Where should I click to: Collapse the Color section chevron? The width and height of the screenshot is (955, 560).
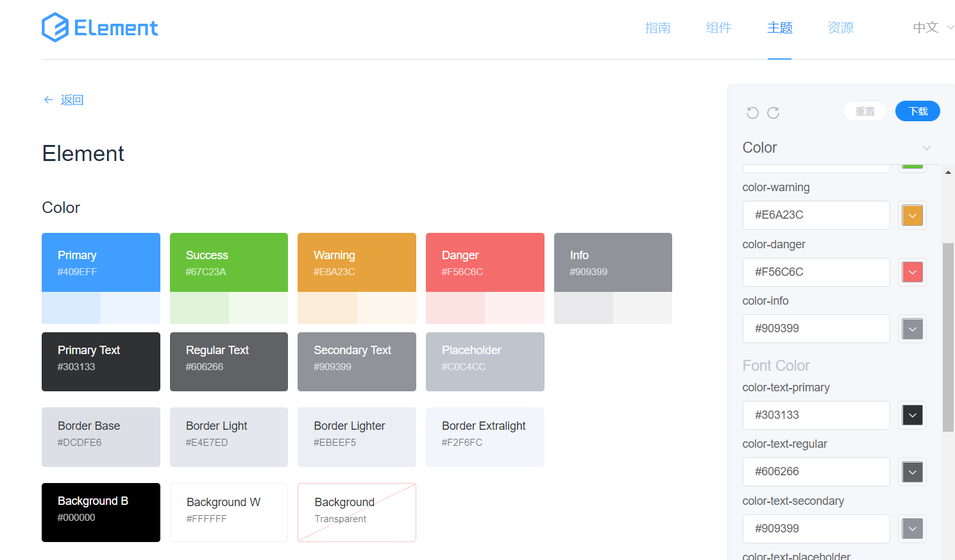coord(927,148)
